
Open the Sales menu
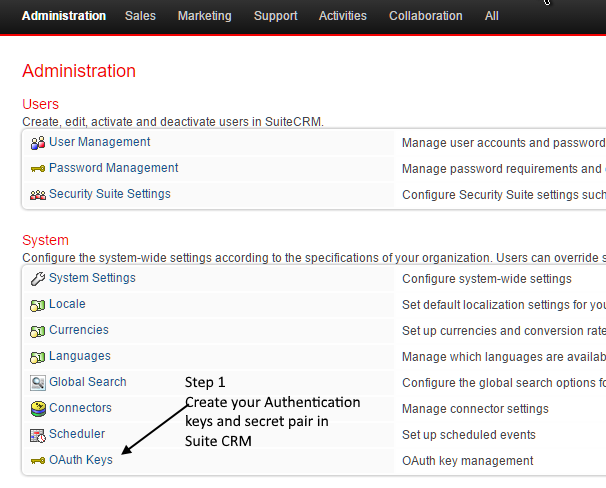[x=140, y=16]
